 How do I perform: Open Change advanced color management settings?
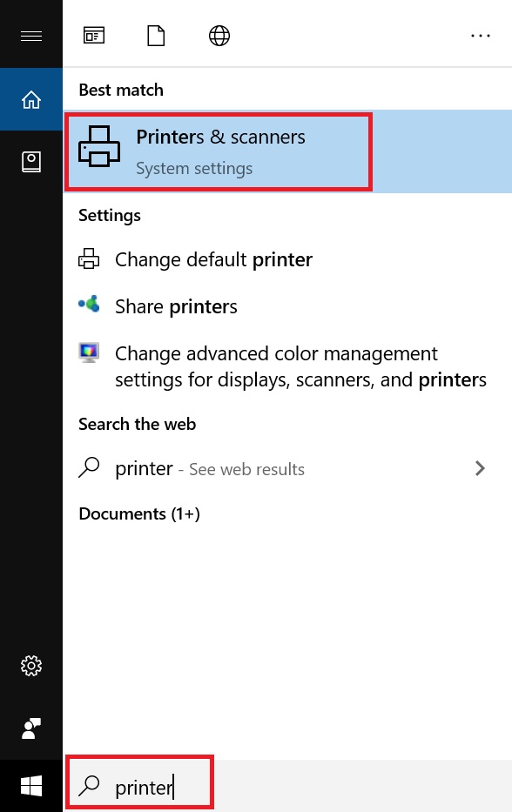(287, 366)
